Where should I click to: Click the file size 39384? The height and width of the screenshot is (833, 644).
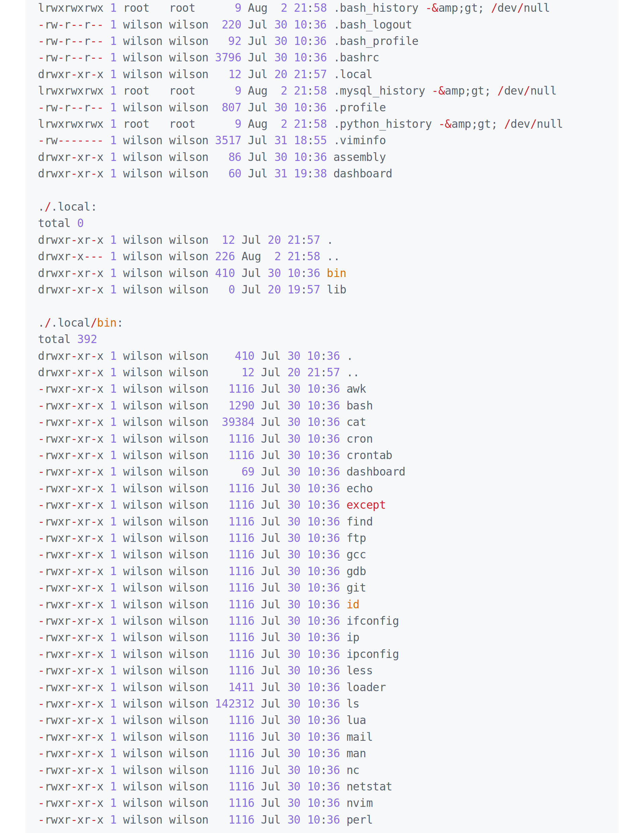pyautogui.click(x=238, y=422)
